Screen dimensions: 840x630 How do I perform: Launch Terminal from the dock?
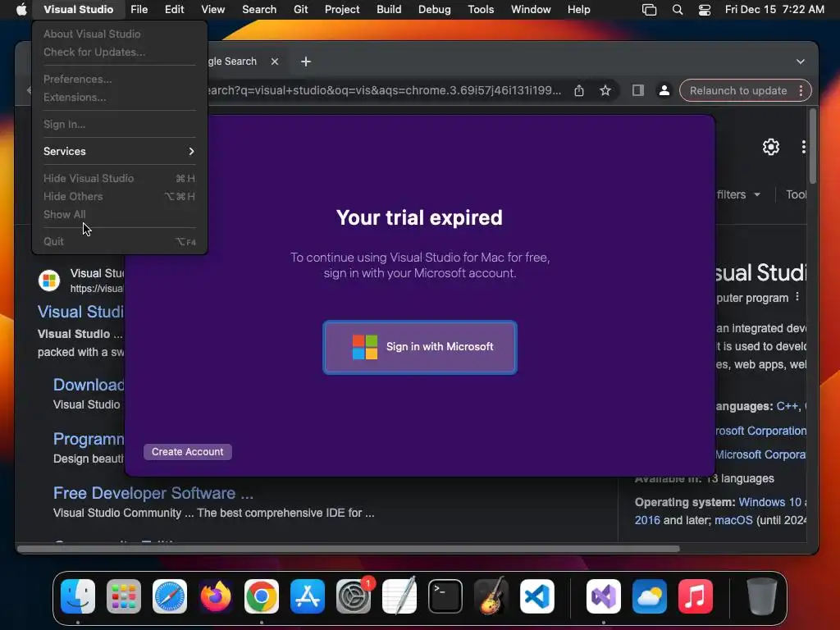pyautogui.click(x=445, y=596)
